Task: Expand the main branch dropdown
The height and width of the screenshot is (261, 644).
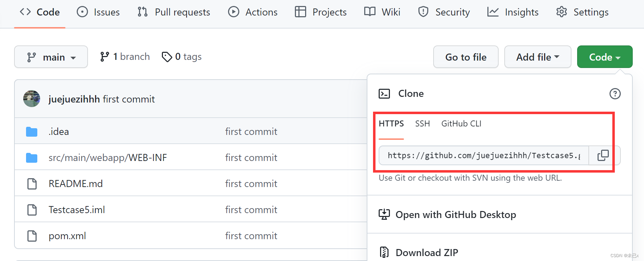Action: [51, 57]
